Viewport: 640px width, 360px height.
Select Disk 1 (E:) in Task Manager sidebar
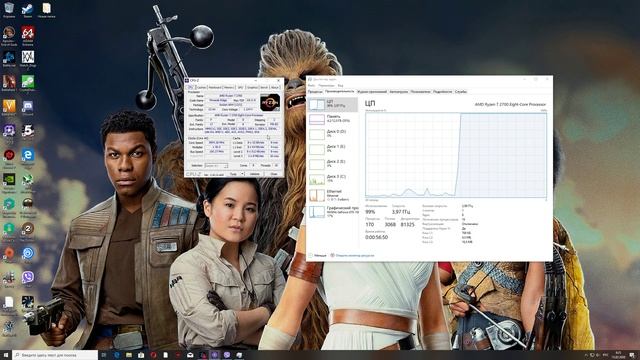333,149
